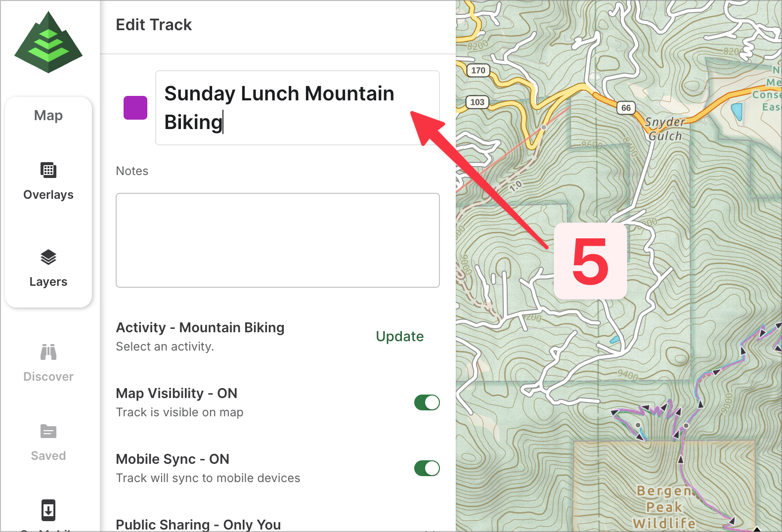
Task: Click the route 103 shield on map
Action: click(477, 102)
